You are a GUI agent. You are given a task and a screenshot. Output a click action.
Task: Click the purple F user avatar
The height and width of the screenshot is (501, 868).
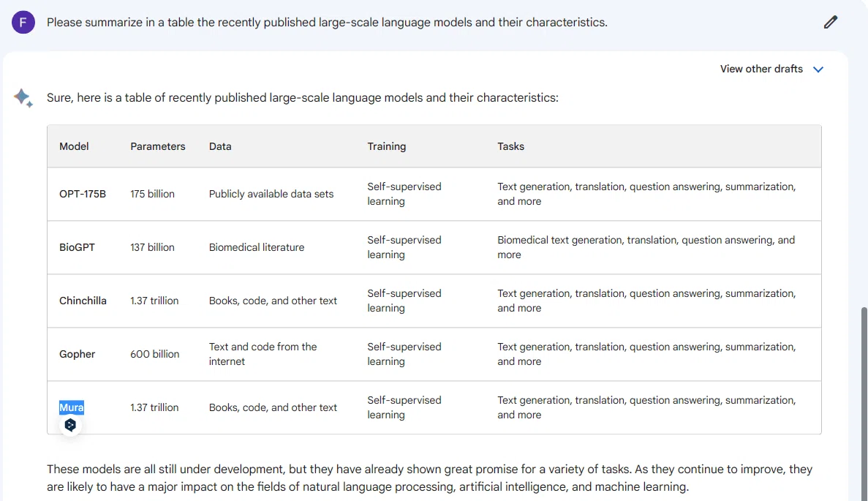point(23,22)
